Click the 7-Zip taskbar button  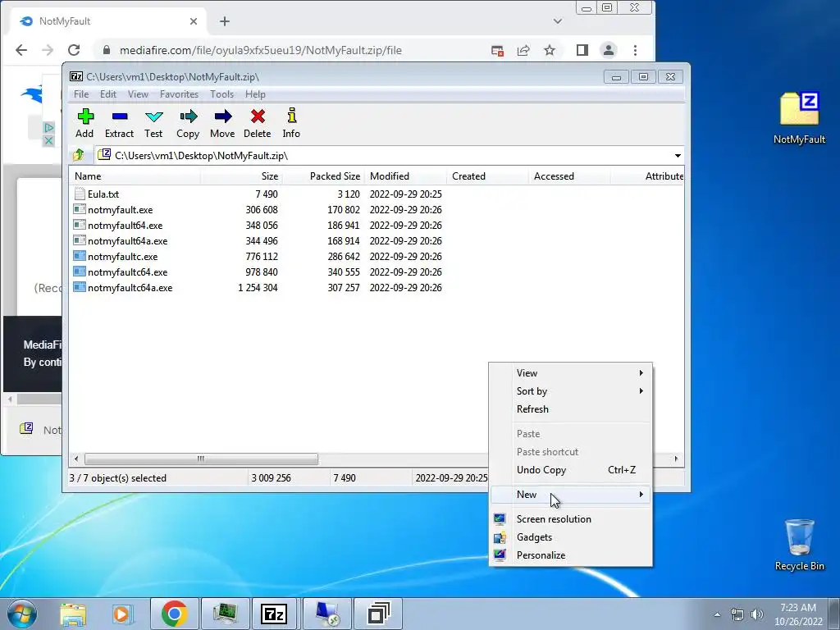point(273,614)
